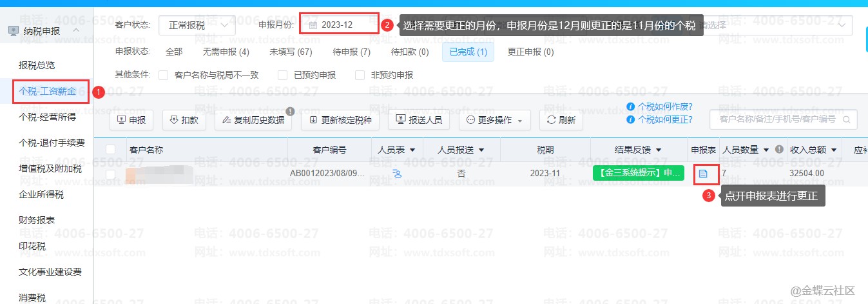Select the 更正申报 (0) status tab
This screenshot has width=868, height=304.
(530, 52)
